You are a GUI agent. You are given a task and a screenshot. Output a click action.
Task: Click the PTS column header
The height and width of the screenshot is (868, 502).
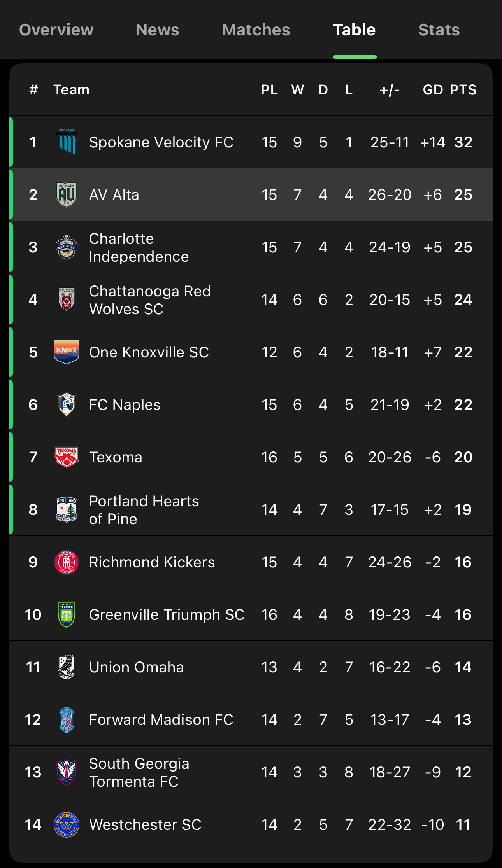(x=463, y=90)
